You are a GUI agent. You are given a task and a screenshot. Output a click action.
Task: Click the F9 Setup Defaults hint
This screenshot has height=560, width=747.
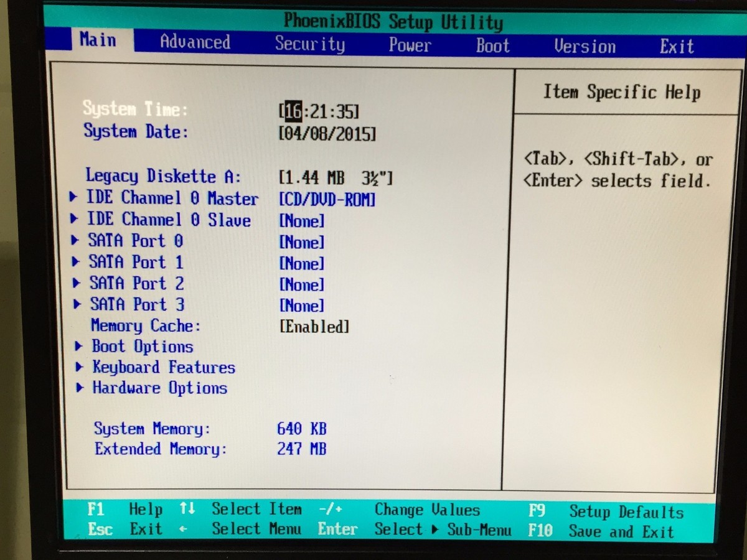(x=606, y=512)
